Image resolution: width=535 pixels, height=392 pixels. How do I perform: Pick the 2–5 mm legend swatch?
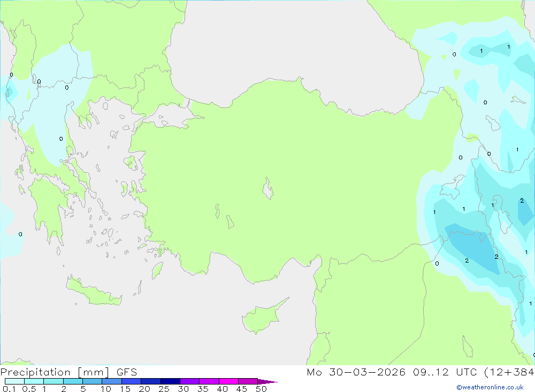click(73, 381)
